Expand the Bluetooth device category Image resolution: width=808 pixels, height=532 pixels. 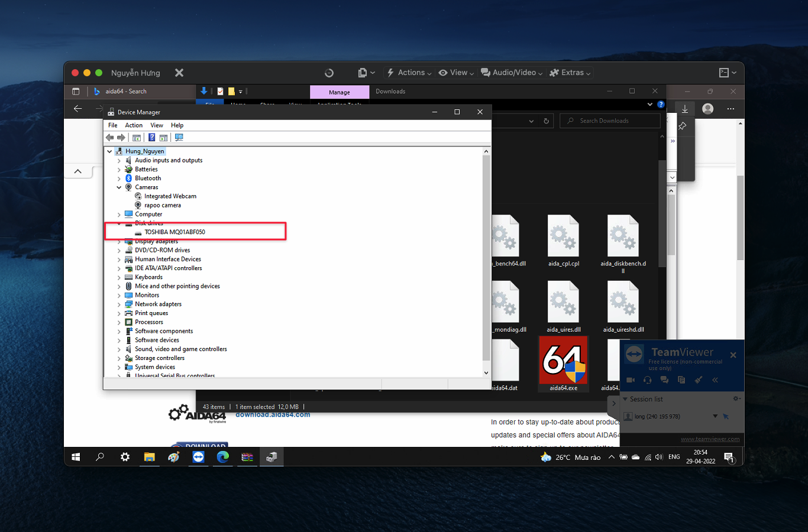119,179
